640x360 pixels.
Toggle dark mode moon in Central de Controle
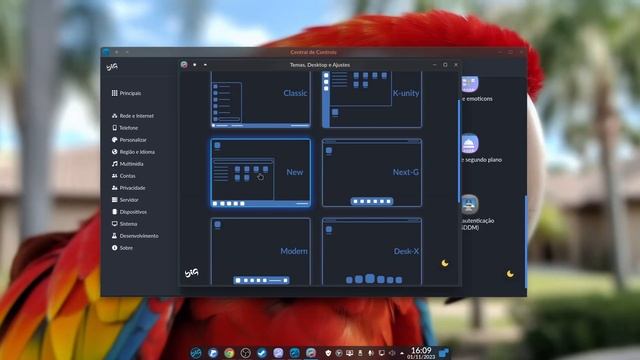tap(510, 274)
